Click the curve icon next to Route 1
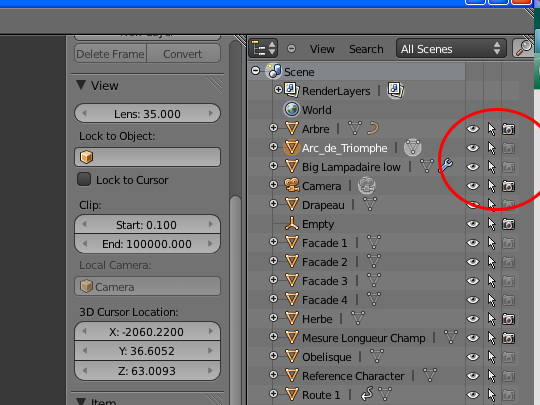Image resolution: width=540 pixels, height=405 pixels. [367, 394]
